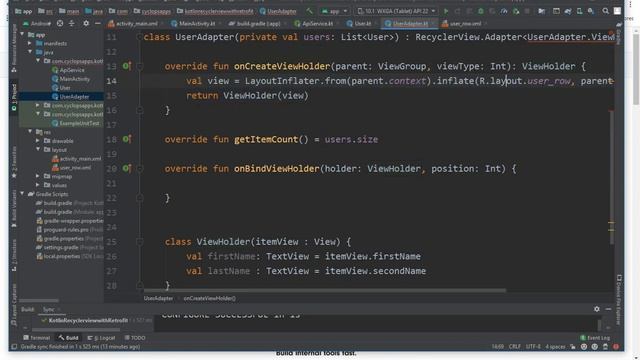Viewport: 640px width, 360px height.
Task: Click override gutter icon on line 13
Action: coord(127,66)
